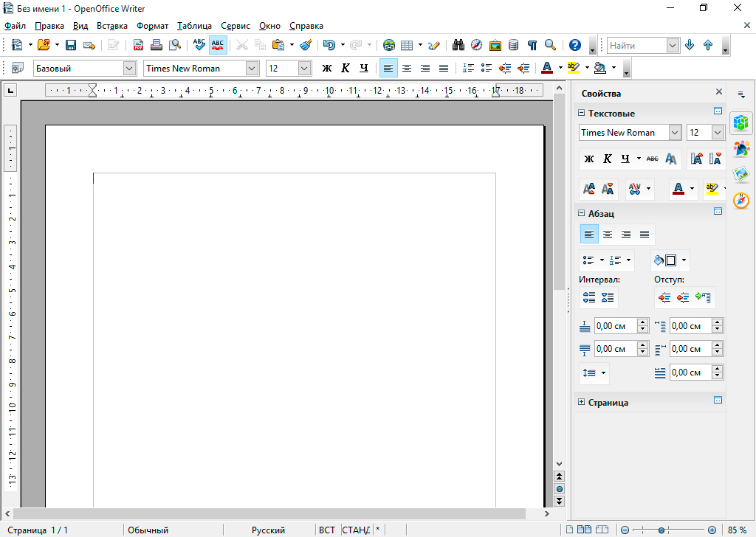Expand the Страница section in sidebar
This screenshot has height=537, width=756.
coord(582,403)
